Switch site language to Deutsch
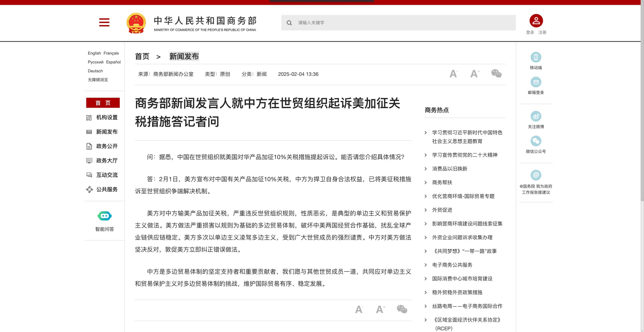Image resolution: width=644 pixels, height=332 pixels. [95, 71]
